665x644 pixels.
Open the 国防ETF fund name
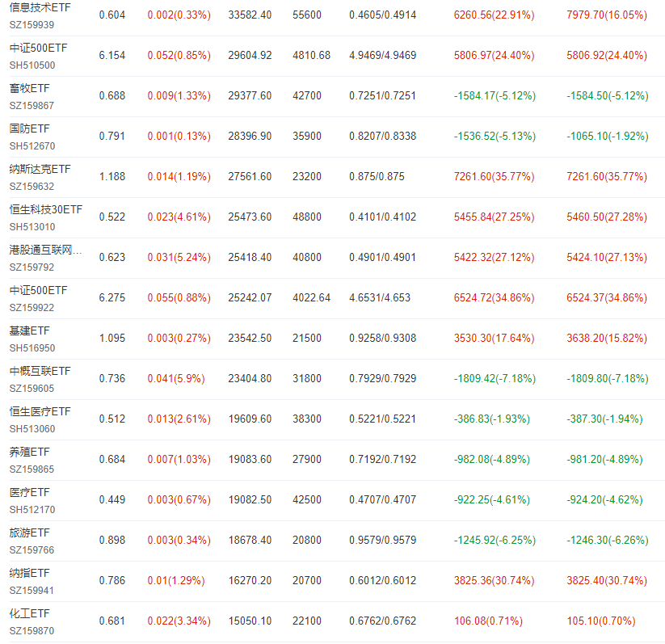(29, 128)
